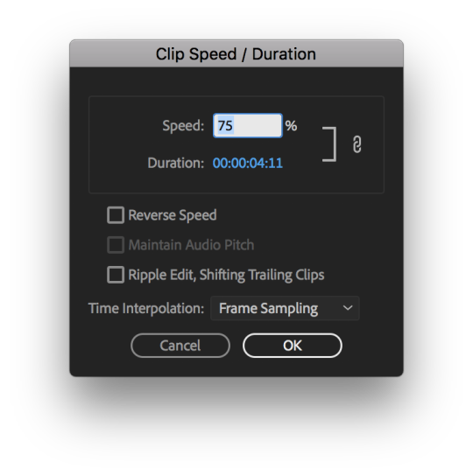Tick the Reverse Speed checkbox
473x476 pixels.
point(116,215)
